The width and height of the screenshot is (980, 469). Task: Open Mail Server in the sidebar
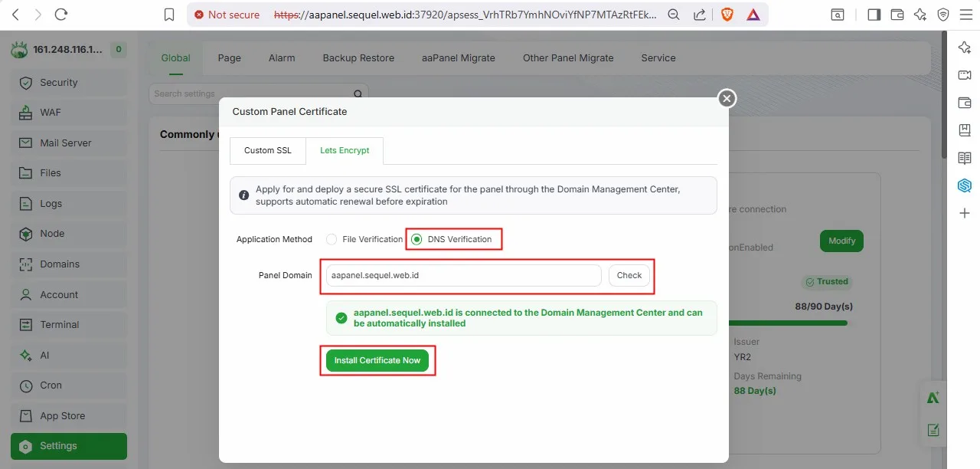[69, 143]
